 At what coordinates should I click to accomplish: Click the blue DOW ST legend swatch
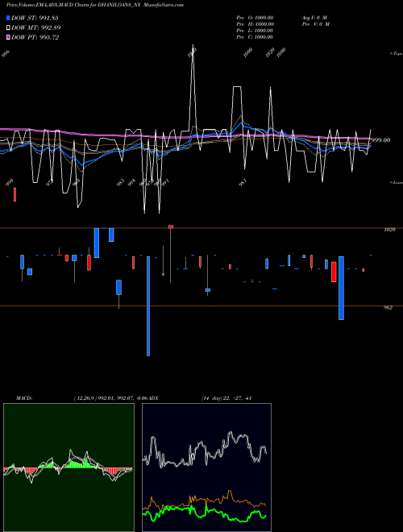coord(9,18)
